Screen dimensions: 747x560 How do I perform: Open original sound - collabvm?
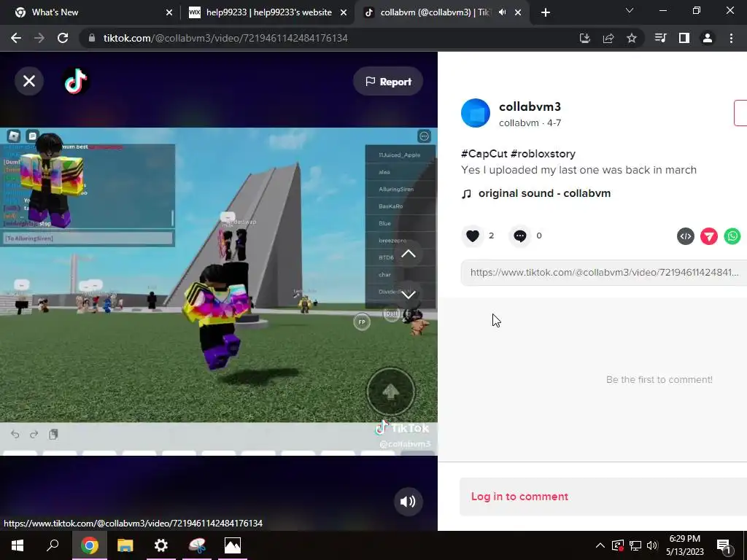point(544,193)
